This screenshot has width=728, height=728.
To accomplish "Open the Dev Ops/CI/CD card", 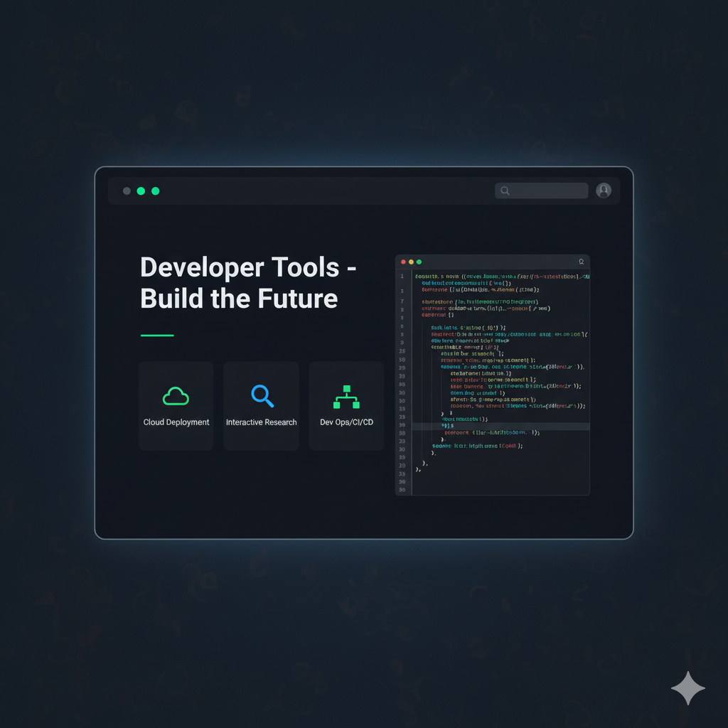I will point(346,406).
